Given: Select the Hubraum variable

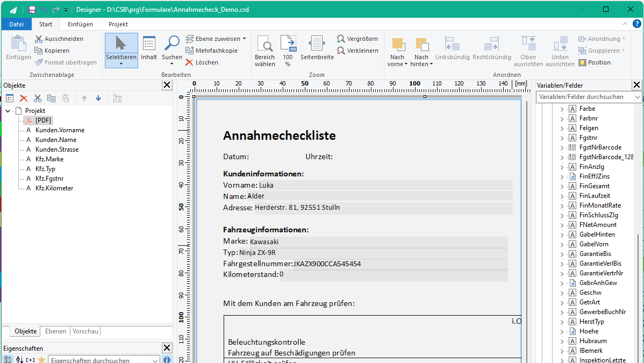Looking at the screenshot, I should coord(592,341).
